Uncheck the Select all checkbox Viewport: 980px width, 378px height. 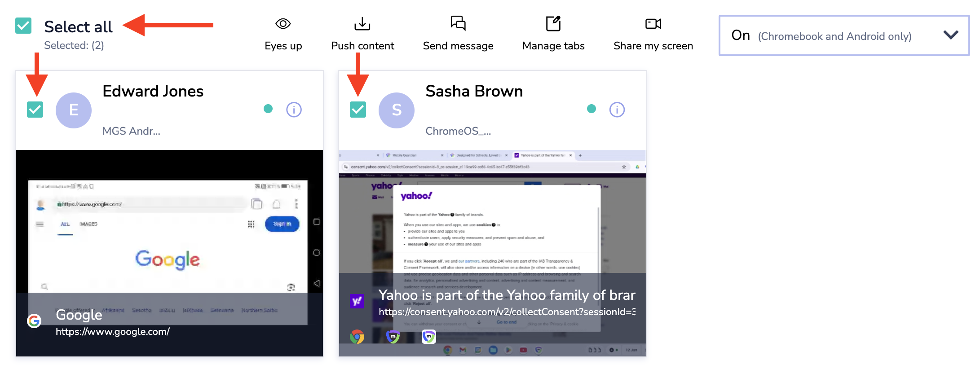(23, 26)
